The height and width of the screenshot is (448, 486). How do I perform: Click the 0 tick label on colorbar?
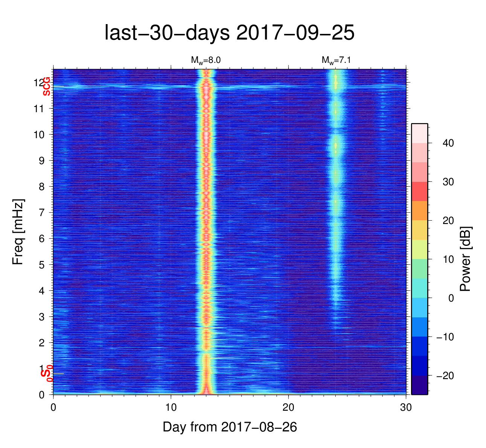451,298
